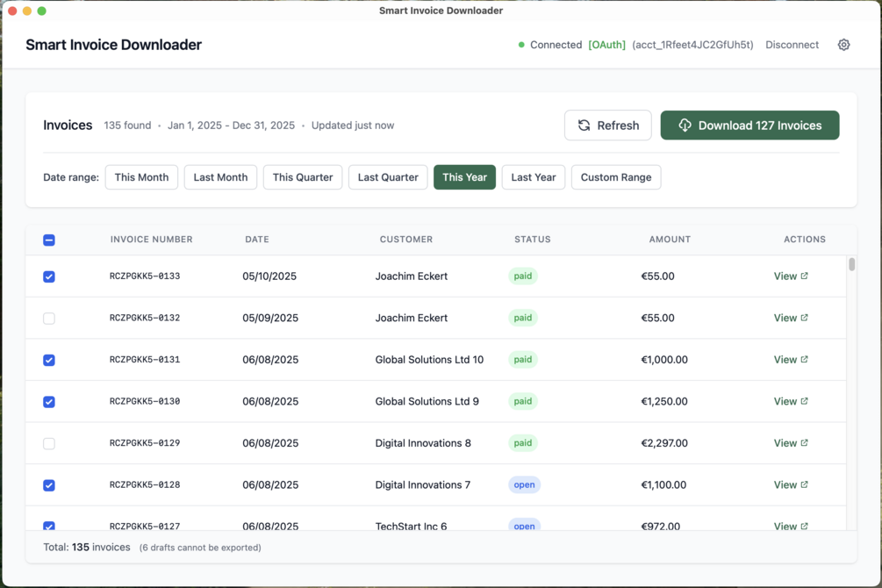Click the €1,100.00 amount
The image size is (882, 588).
pyautogui.click(x=663, y=484)
